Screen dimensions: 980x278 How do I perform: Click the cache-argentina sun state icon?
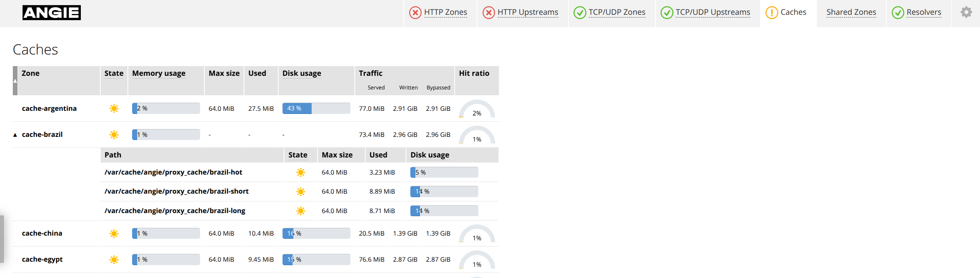tap(114, 108)
